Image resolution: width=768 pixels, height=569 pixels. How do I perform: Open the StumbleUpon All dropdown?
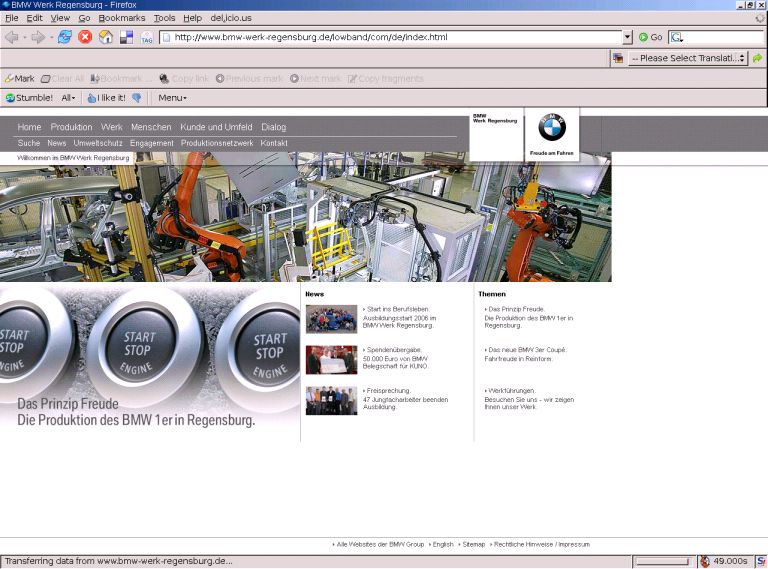tap(68, 98)
